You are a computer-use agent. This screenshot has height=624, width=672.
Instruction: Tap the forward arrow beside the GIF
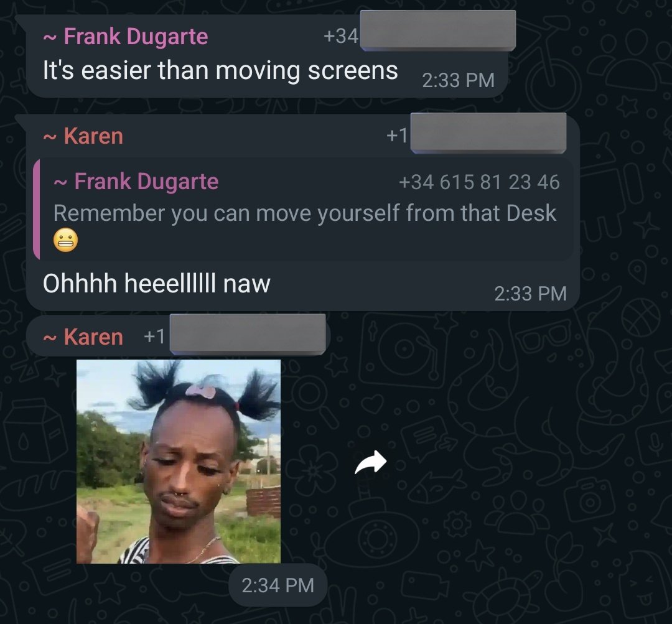tap(371, 462)
